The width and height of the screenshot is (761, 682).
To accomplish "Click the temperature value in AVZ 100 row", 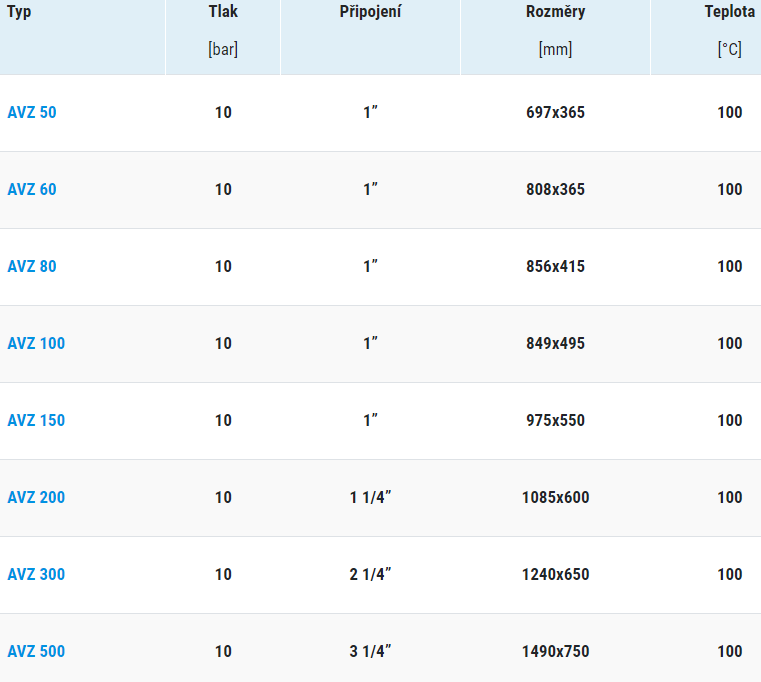I will point(729,344).
